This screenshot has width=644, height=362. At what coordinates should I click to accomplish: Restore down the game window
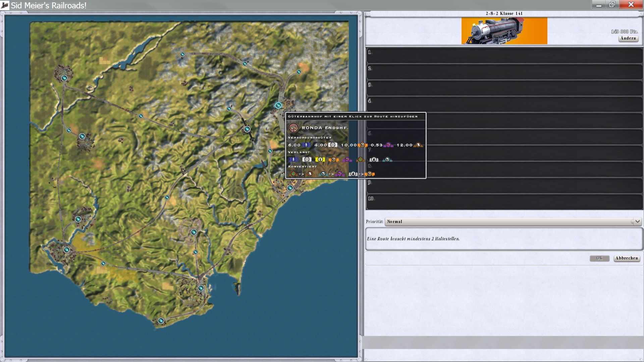[x=612, y=4]
